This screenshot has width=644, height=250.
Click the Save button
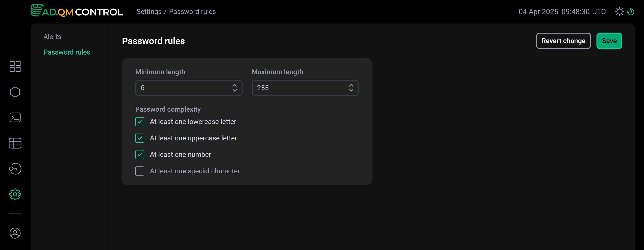(609, 41)
